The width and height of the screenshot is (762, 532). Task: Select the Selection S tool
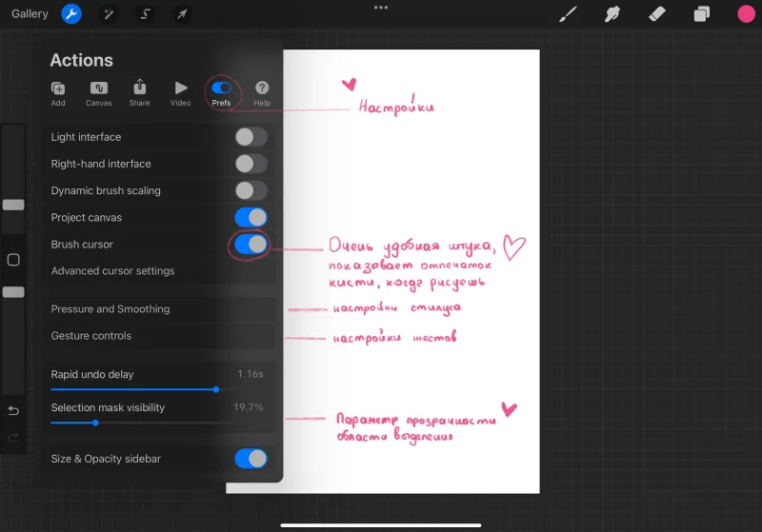[x=146, y=14]
